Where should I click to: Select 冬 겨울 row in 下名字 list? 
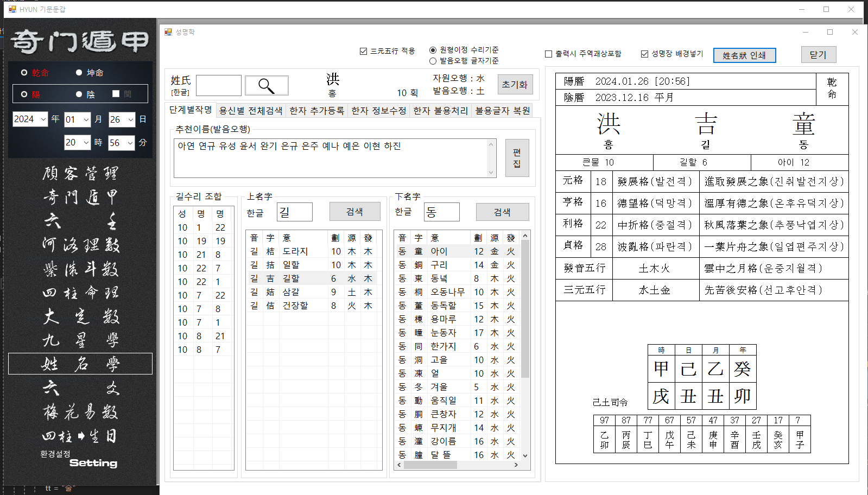pyautogui.click(x=458, y=387)
